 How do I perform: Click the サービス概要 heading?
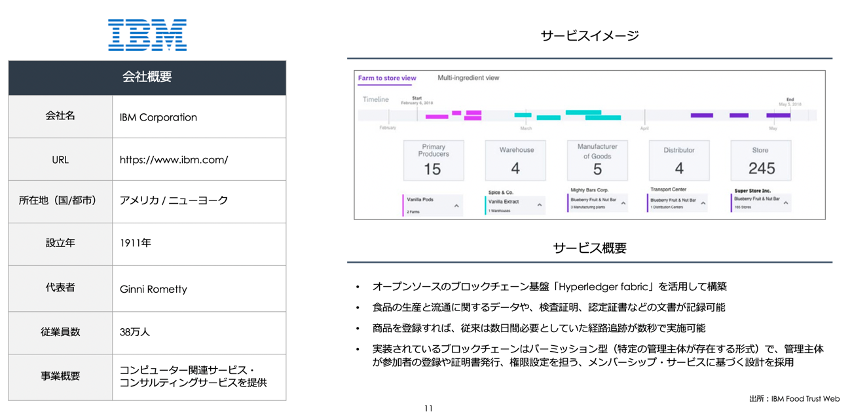(x=590, y=249)
